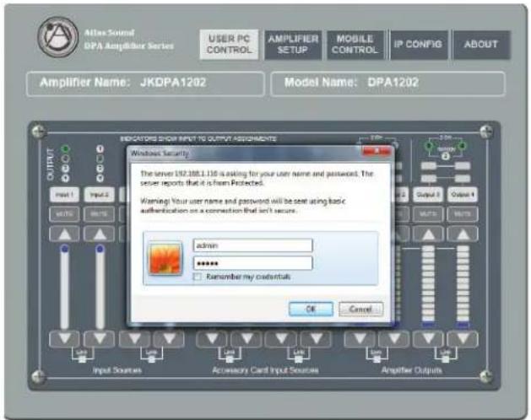This screenshot has width=531, height=420.
Task: Click third down arrow under Accessory Card Inputs
Action: click(281, 339)
